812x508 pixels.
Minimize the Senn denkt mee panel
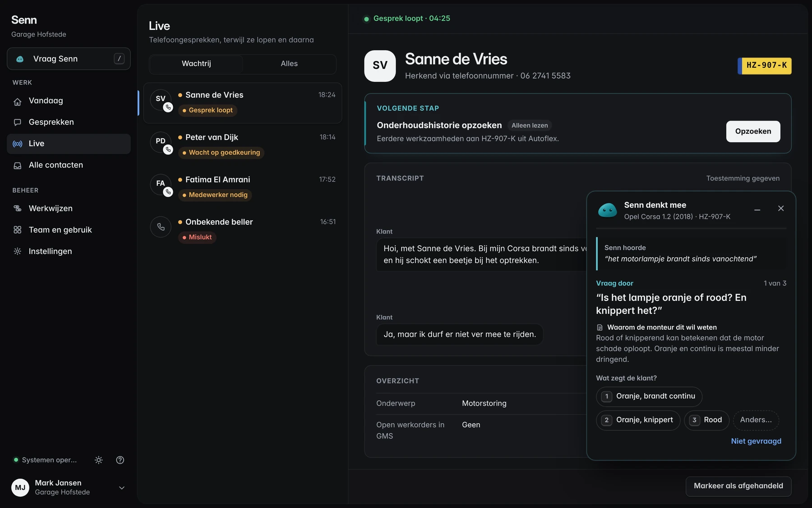coord(757,209)
